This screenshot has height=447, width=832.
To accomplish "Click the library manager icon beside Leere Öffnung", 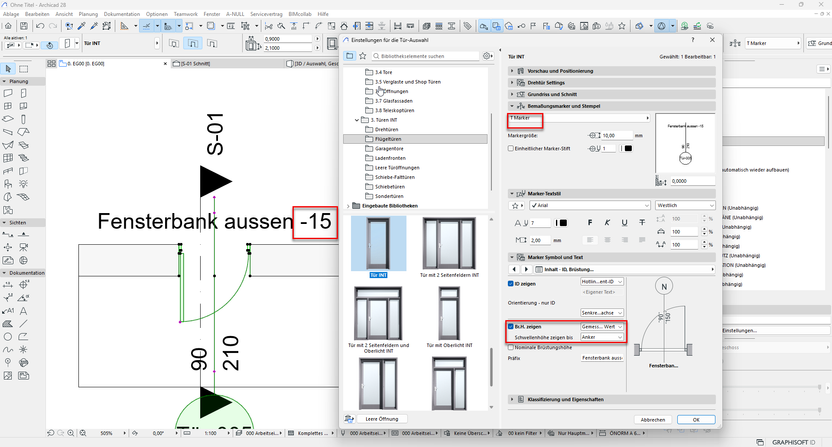I will click(x=349, y=419).
